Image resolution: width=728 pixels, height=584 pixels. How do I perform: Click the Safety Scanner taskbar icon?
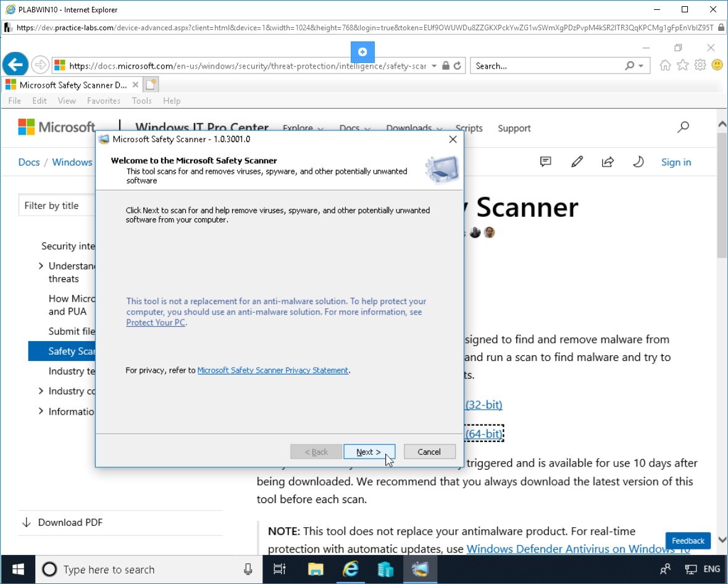[420, 569]
